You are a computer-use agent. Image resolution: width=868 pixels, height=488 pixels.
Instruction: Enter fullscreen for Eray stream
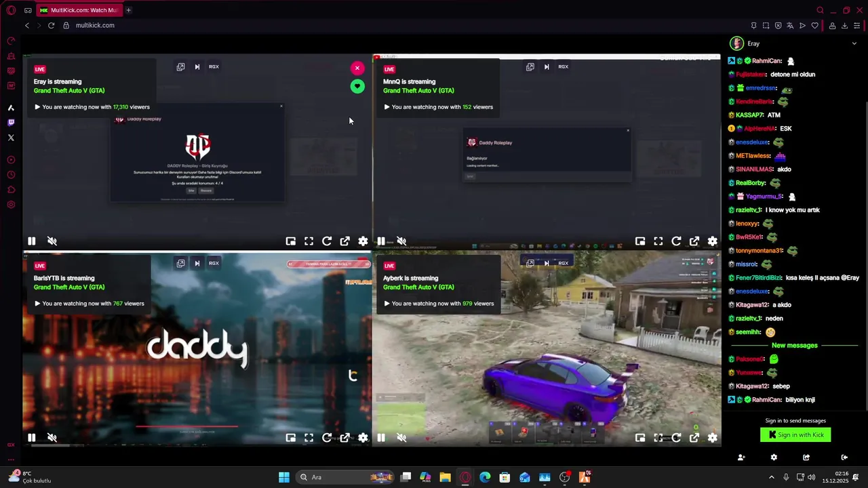pyautogui.click(x=309, y=241)
